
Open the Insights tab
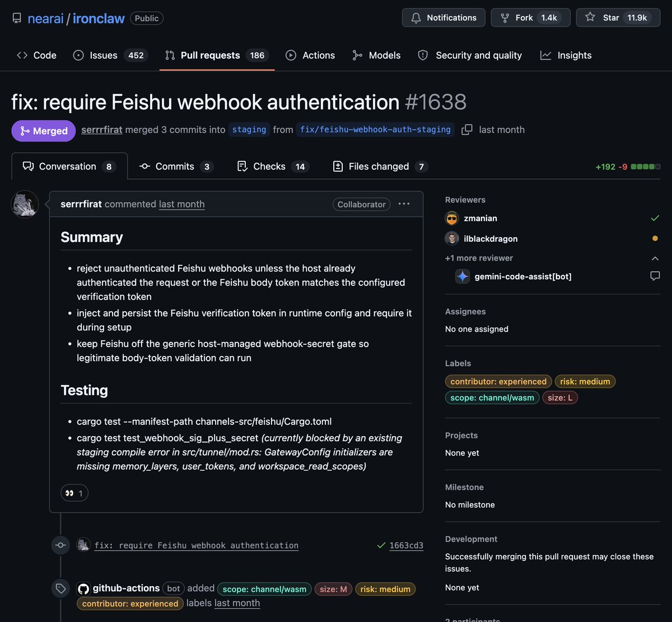click(566, 55)
